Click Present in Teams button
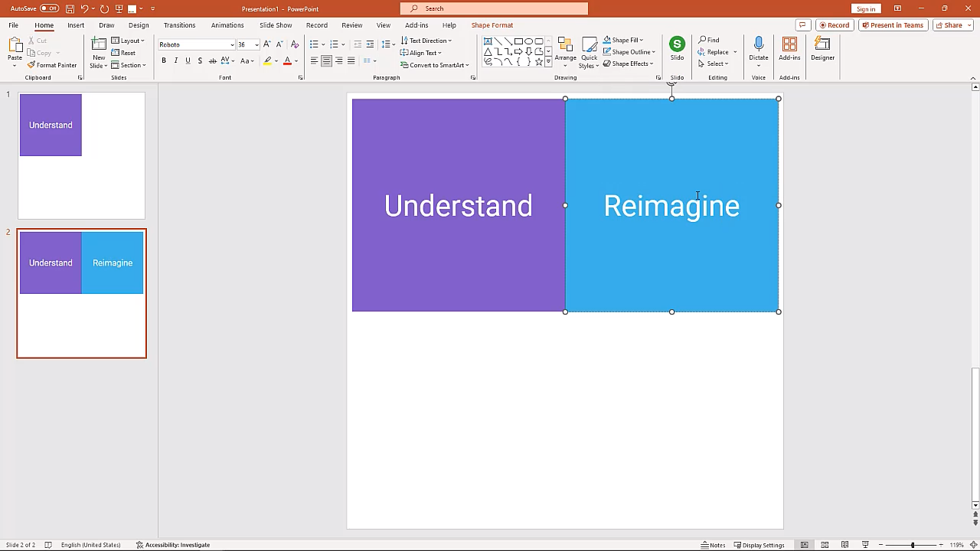 [x=893, y=25]
